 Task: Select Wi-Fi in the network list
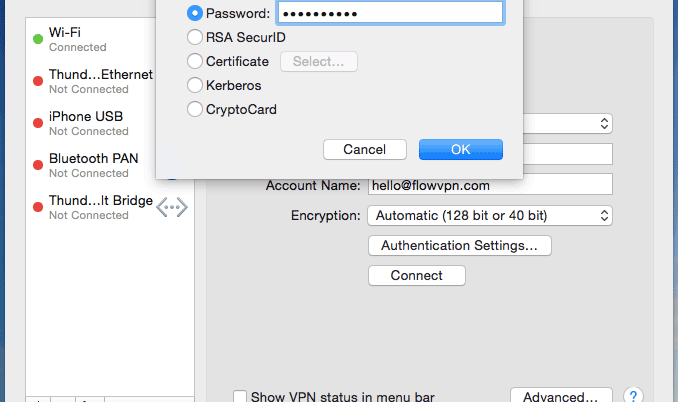[x=90, y=40]
